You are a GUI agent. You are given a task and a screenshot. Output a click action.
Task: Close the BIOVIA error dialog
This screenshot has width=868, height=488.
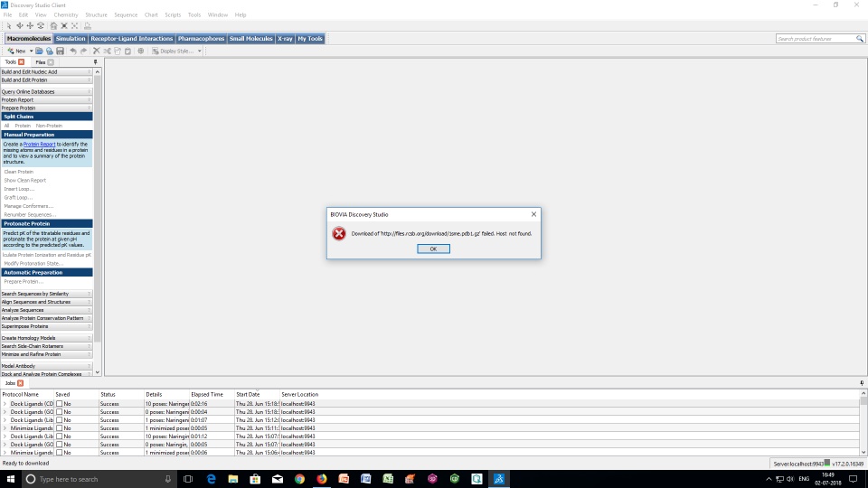coord(533,214)
